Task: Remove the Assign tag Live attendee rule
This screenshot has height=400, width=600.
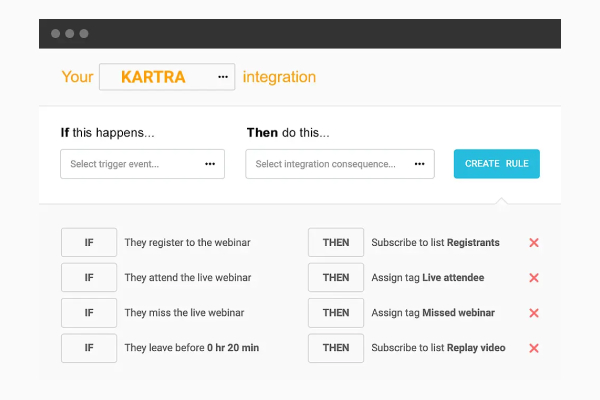Action: (x=534, y=278)
